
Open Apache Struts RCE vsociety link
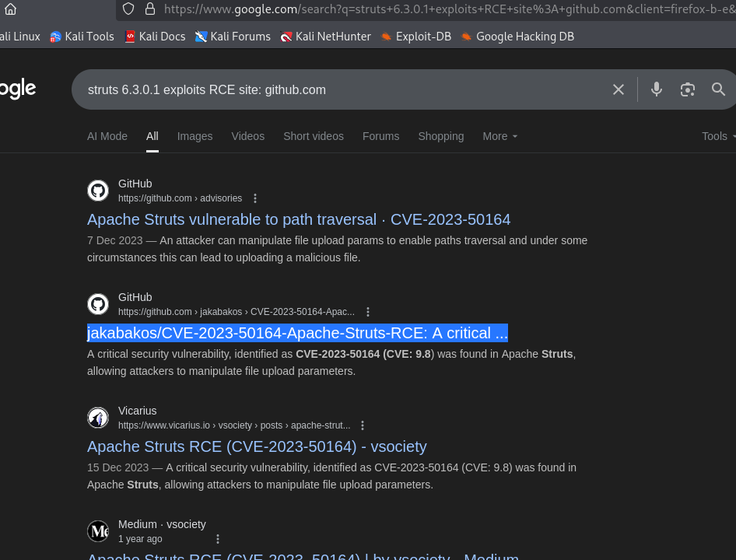coord(257,446)
